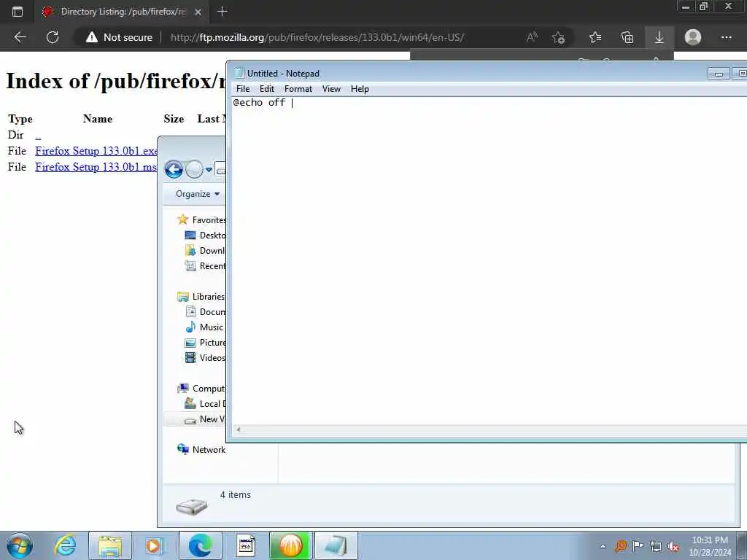Switch to Microsoft Edge in the taskbar
747x560 pixels.
[x=200, y=545]
